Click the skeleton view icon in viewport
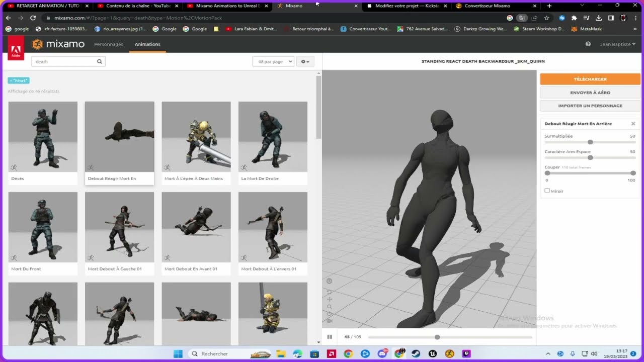This screenshot has height=362, width=644. coord(330,281)
